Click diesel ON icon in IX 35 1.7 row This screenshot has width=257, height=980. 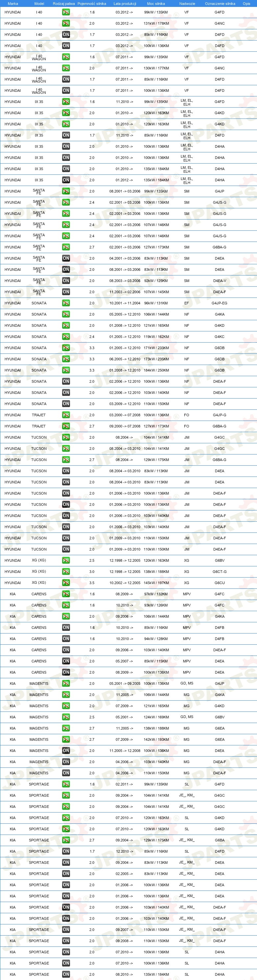click(x=66, y=136)
